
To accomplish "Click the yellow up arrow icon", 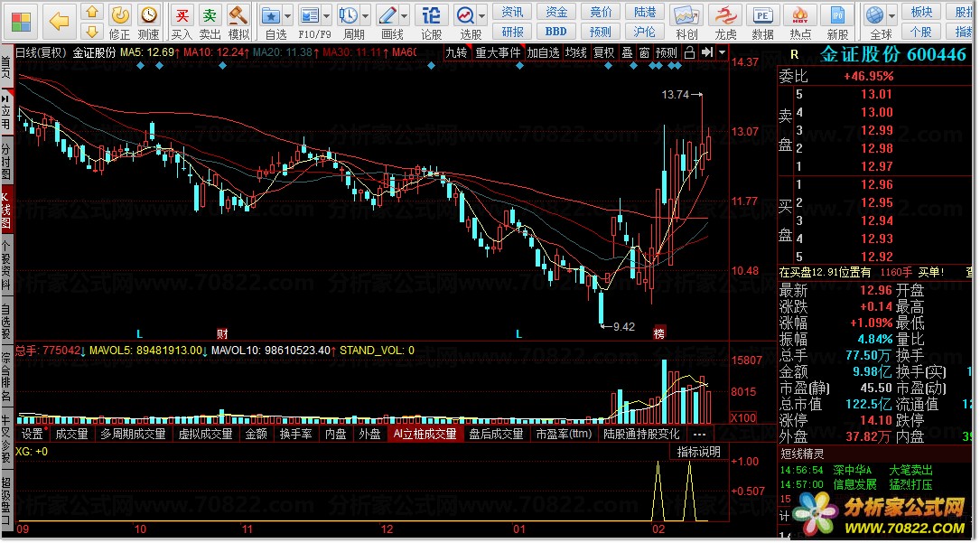I will pyautogui.click(x=92, y=12).
